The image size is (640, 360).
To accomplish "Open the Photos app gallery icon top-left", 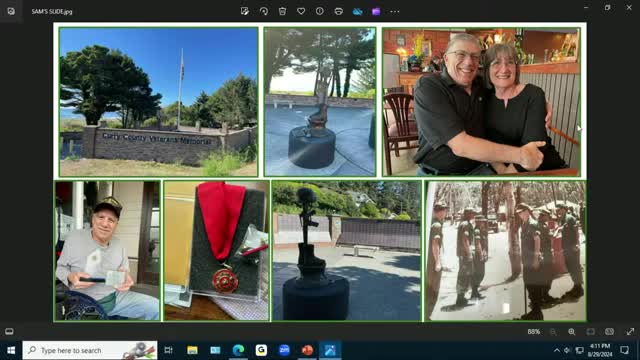I will tap(11, 11).
